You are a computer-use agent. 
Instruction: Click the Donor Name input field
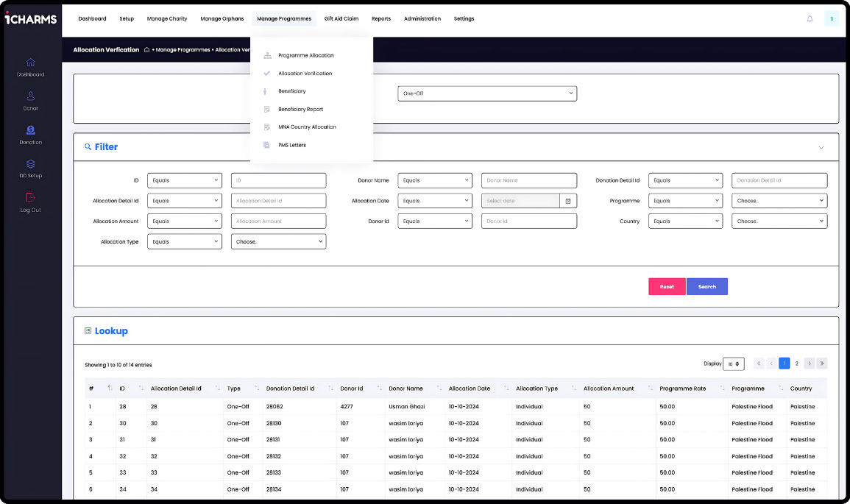529,180
